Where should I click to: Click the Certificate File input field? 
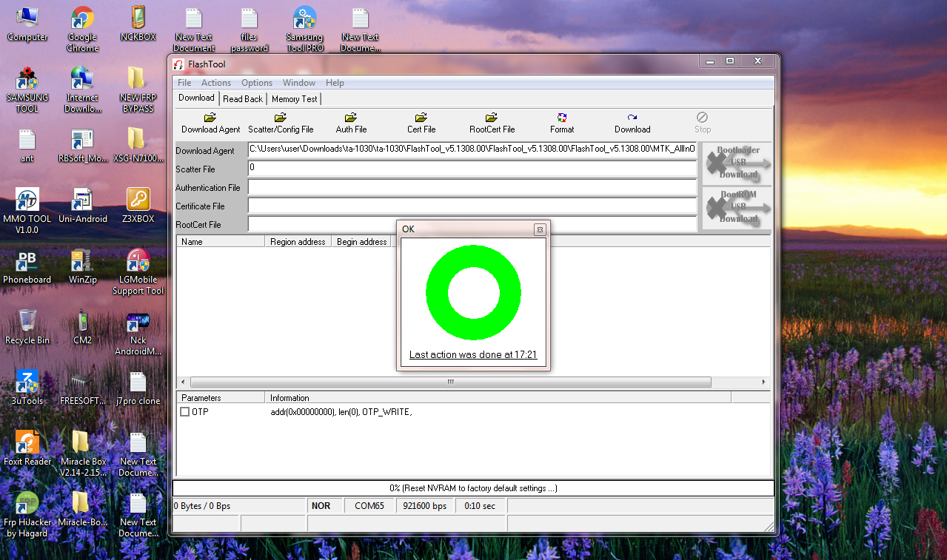click(x=472, y=205)
